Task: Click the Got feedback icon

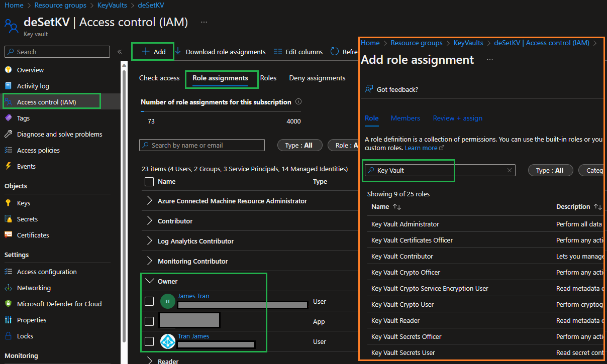Action: click(369, 89)
